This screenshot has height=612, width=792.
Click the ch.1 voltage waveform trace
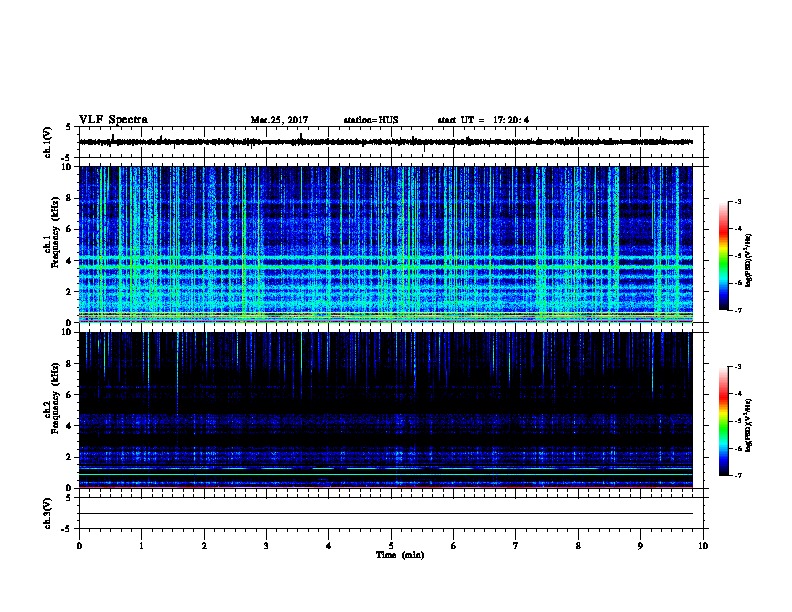[386, 142]
